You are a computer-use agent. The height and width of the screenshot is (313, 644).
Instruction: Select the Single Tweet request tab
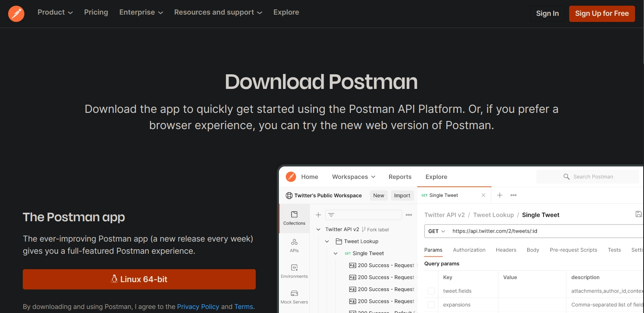coord(444,195)
